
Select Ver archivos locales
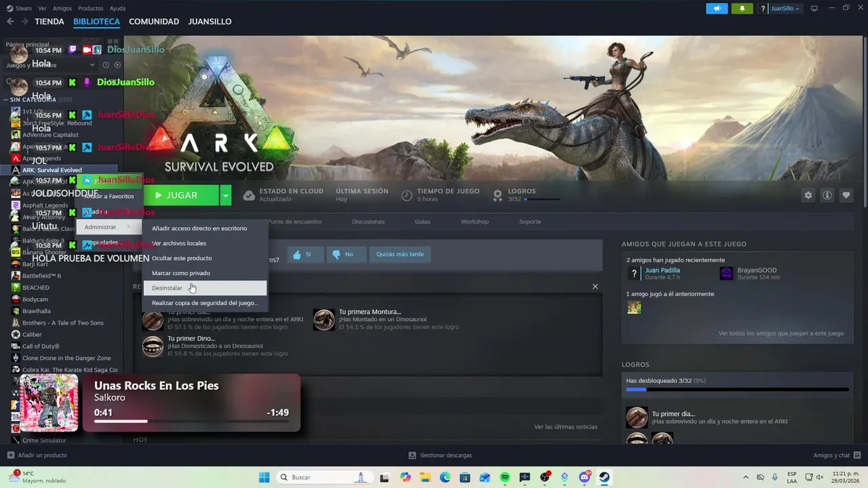(205, 243)
